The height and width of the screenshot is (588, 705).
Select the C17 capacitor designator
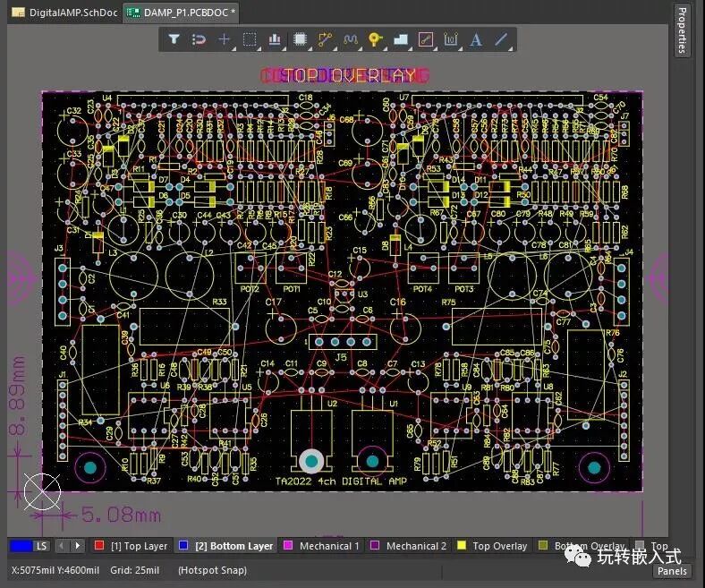[273, 302]
